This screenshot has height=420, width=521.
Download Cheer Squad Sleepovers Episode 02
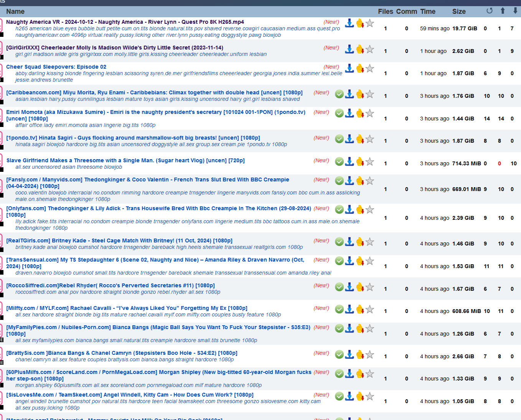[349, 68]
